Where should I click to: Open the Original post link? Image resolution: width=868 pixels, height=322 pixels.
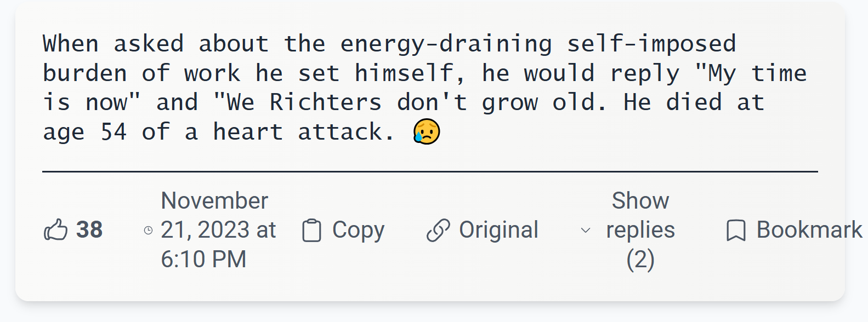498,230
